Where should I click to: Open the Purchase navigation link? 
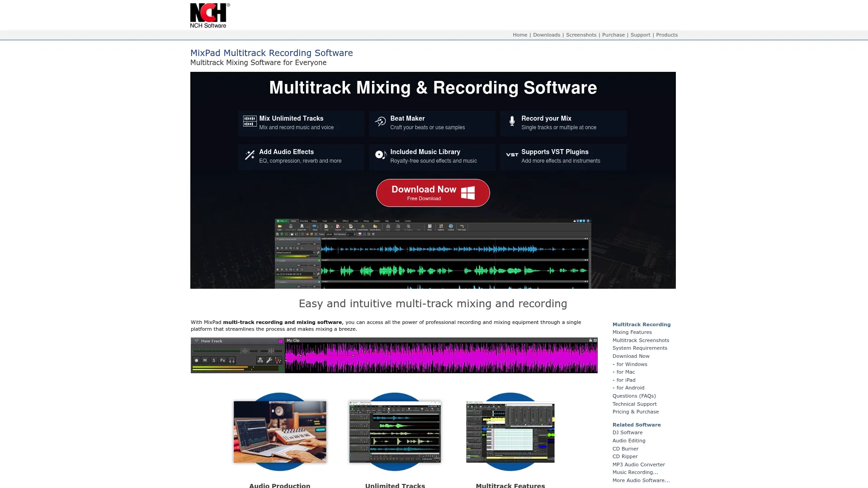coord(613,35)
